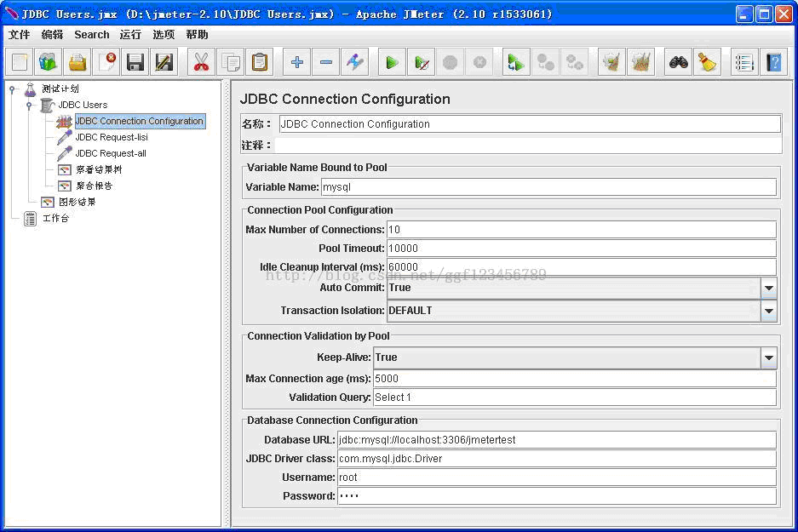Open the 运行 menu

point(130,35)
